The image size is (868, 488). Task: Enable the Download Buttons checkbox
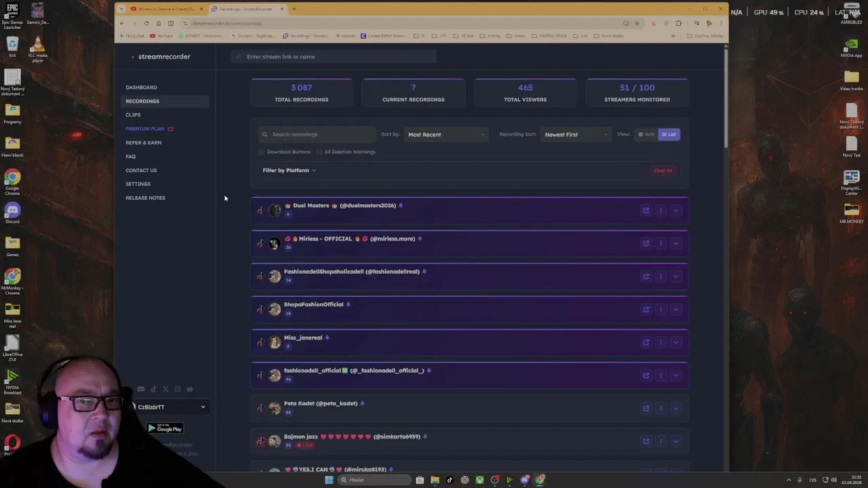tap(262, 152)
